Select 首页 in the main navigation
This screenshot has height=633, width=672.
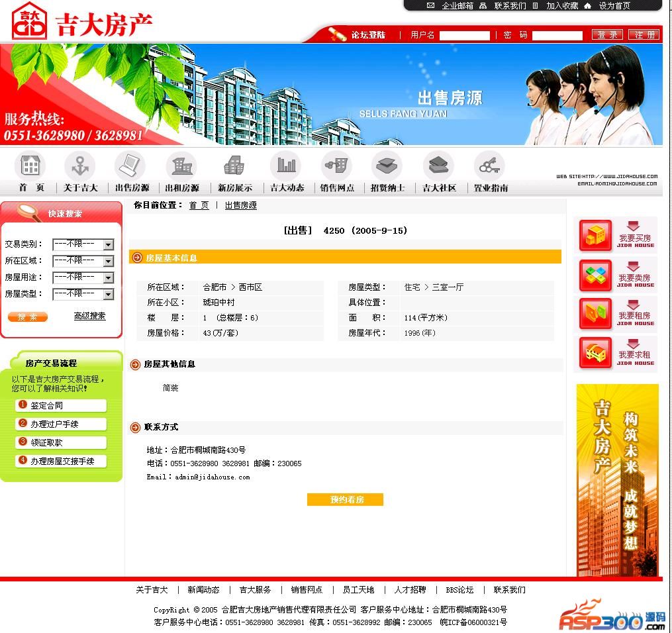pyautogui.click(x=31, y=187)
